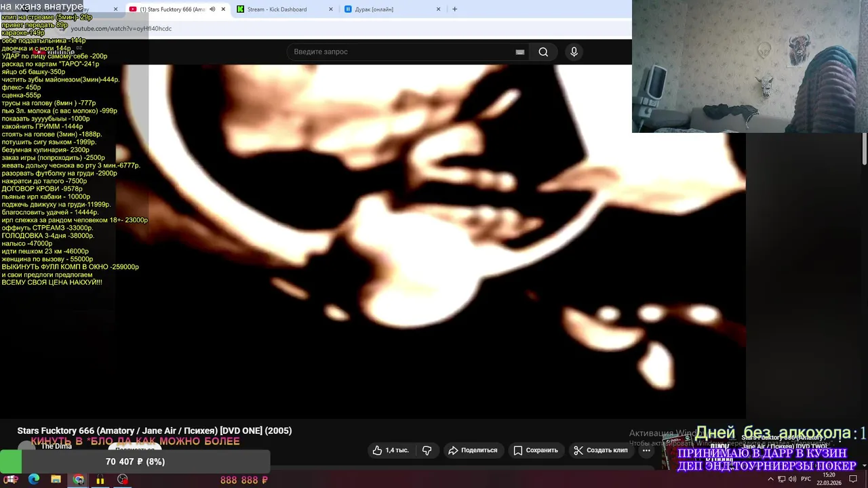Click price list line 'безумная кулинария- 2300р'
This screenshot has height=488, width=868.
coord(45,150)
